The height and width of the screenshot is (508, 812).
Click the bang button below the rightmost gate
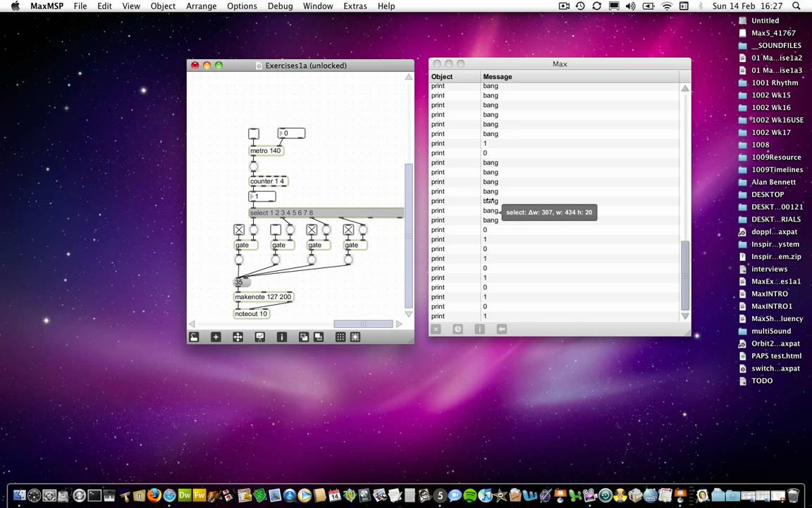(x=348, y=260)
